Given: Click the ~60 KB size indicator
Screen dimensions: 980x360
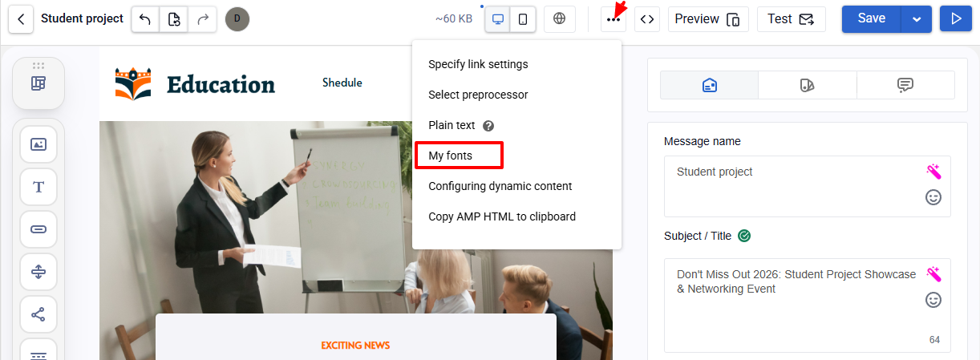Looking at the screenshot, I should point(454,19).
